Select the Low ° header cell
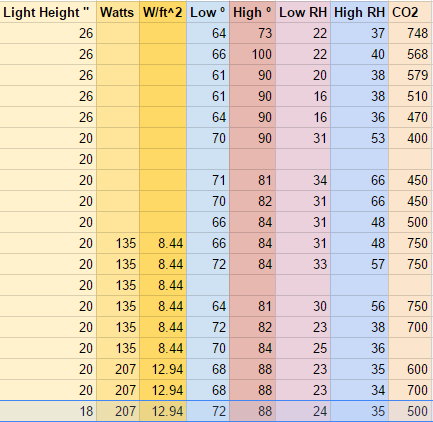 208,12
